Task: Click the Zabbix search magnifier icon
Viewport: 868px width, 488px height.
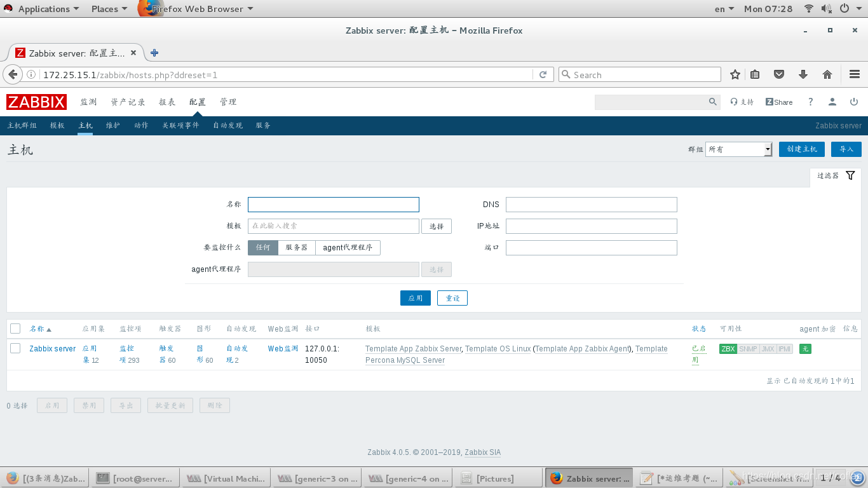Action: click(713, 102)
